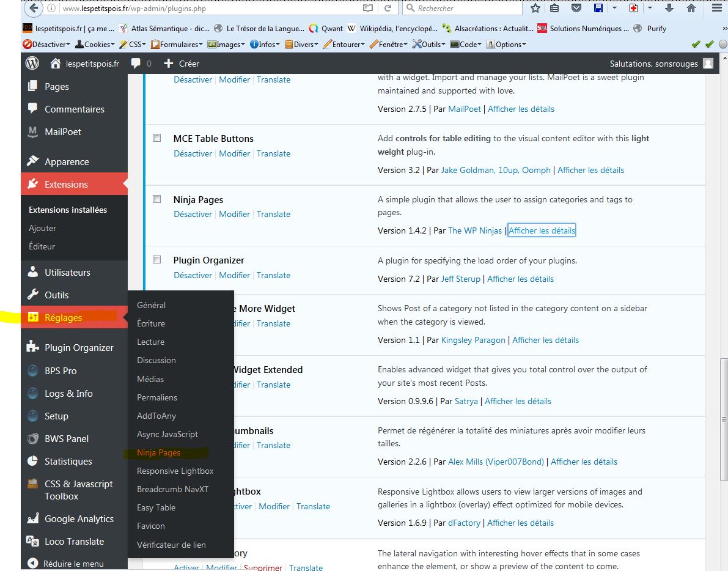Screen dimensions: 728x571
Task: Click the Firefox home icon
Action: pos(691,9)
